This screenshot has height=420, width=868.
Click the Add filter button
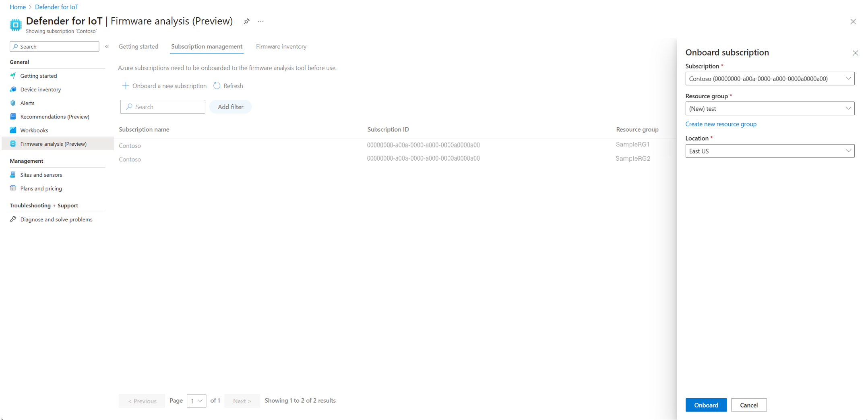click(231, 107)
